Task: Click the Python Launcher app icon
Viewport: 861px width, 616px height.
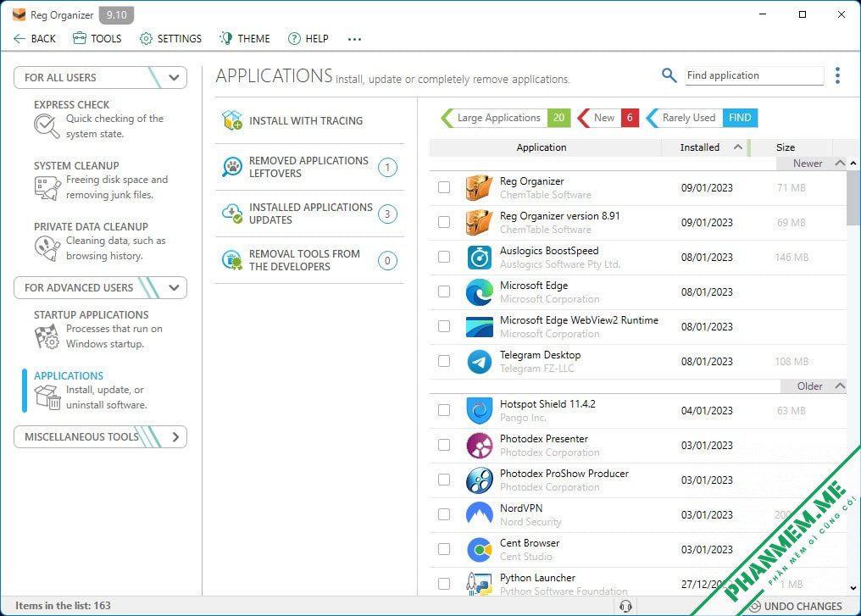Action: [480, 584]
